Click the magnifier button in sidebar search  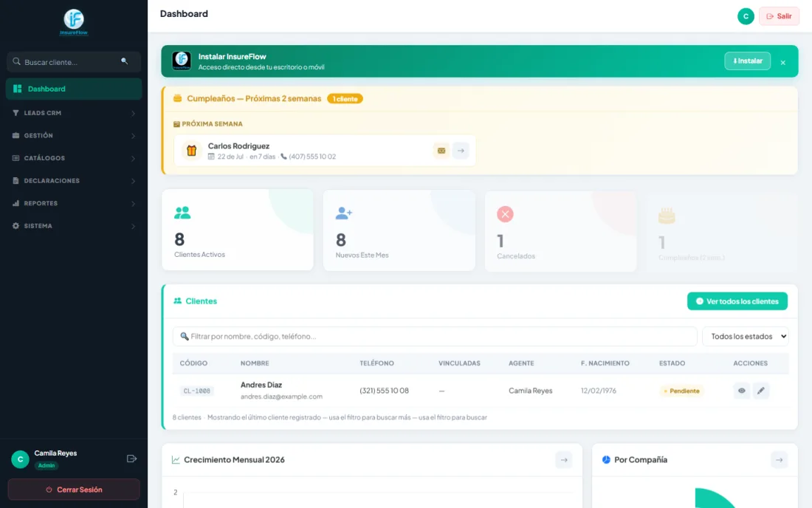(x=124, y=61)
